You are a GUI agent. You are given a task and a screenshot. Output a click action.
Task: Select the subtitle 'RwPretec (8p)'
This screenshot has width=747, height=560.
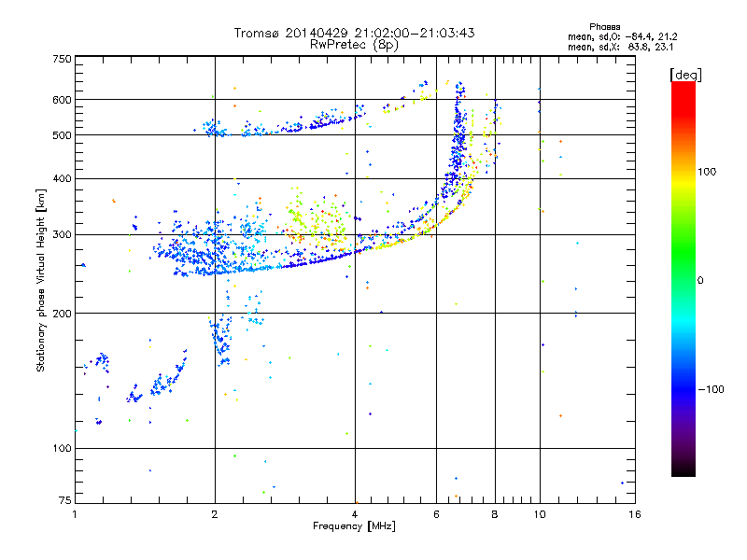[354, 45]
